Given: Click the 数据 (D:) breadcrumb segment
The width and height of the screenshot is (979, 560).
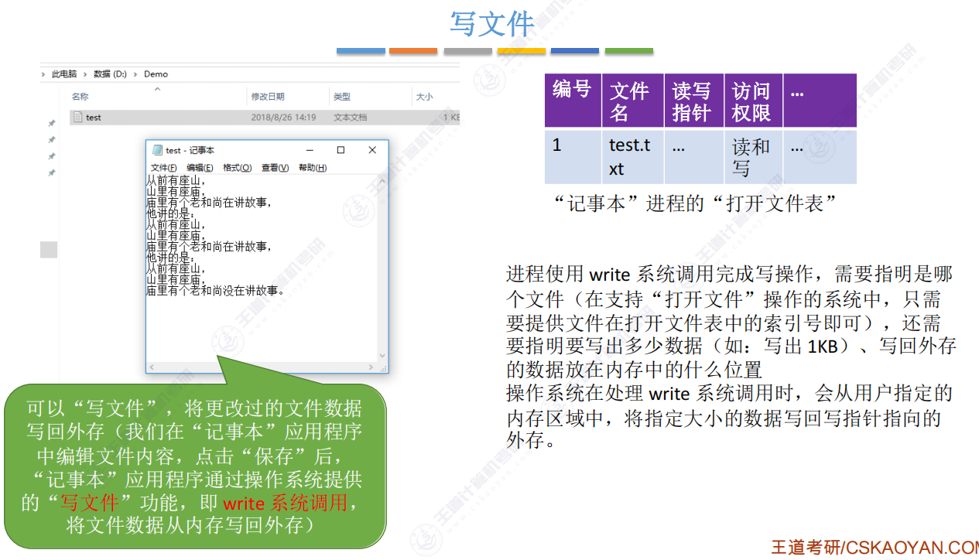Looking at the screenshot, I should pyautogui.click(x=110, y=74).
